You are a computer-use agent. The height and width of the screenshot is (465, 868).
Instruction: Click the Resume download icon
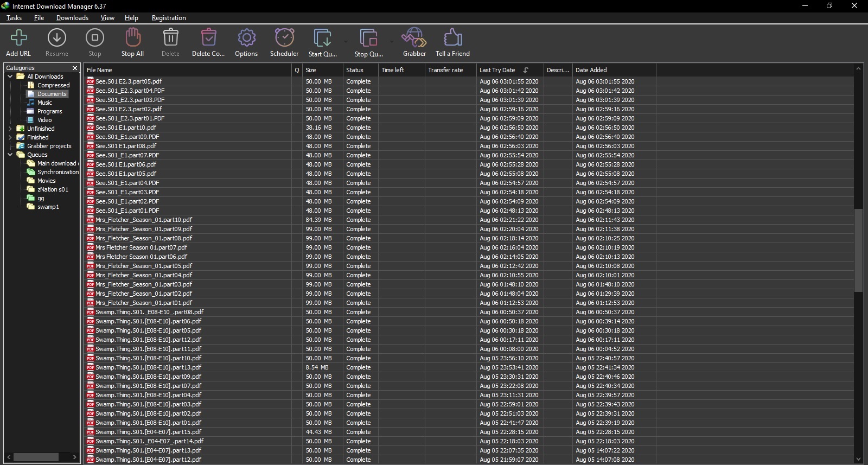click(x=56, y=38)
